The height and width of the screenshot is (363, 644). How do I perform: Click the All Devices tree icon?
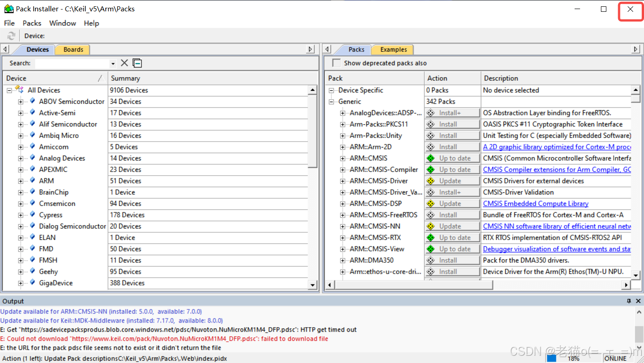click(x=19, y=89)
